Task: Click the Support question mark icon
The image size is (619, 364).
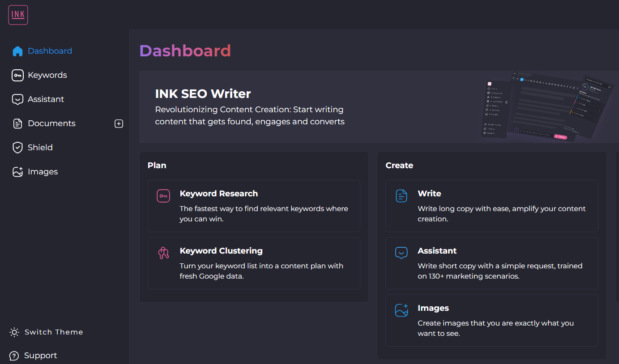Action: click(x=14, y=356)
